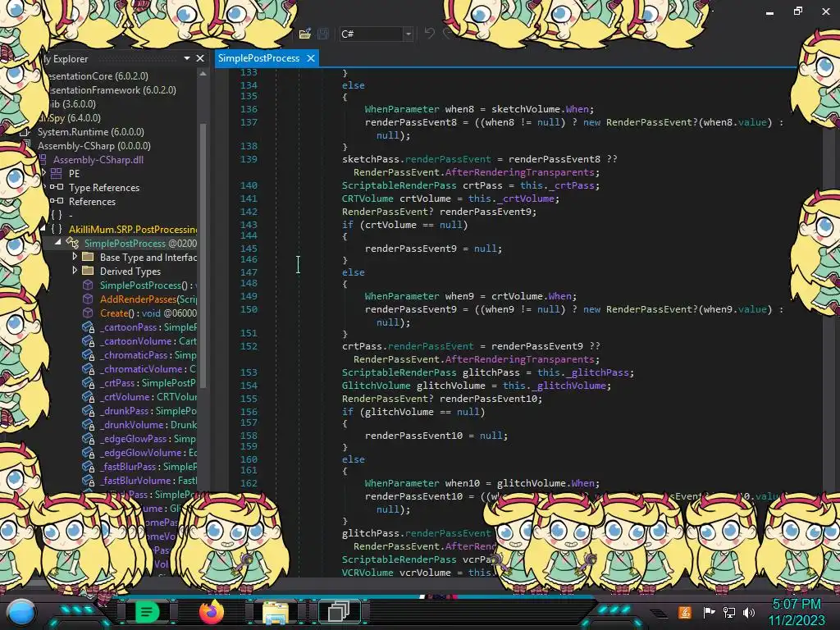Screen dimensions: 840x630
Task: Click the Derived Types folder icon
Action: [x=88, y=271]
